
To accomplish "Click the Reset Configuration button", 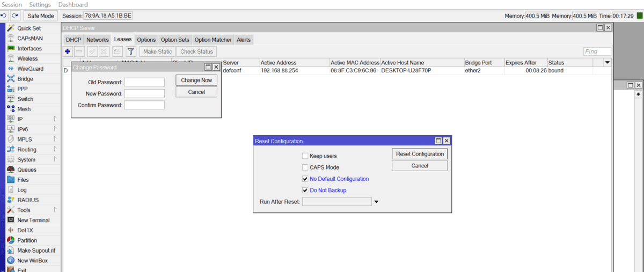I will (x=420, y=154).
